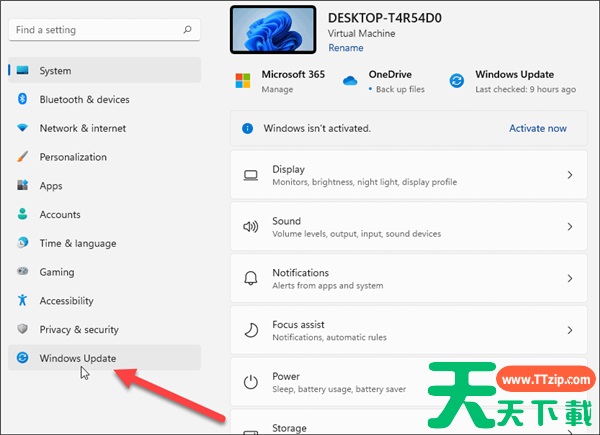Expand the Display settings chevron

[x=570, y=175]
